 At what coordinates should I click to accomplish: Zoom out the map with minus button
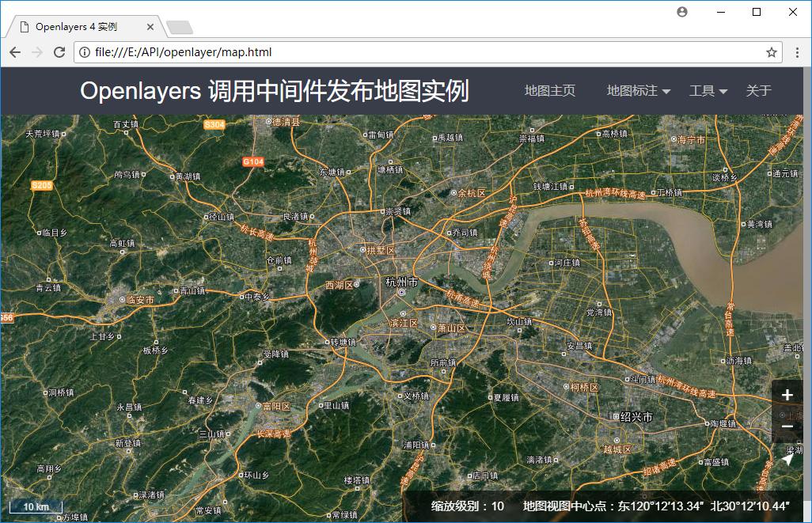pyautogui.click(x=787, y=426)
